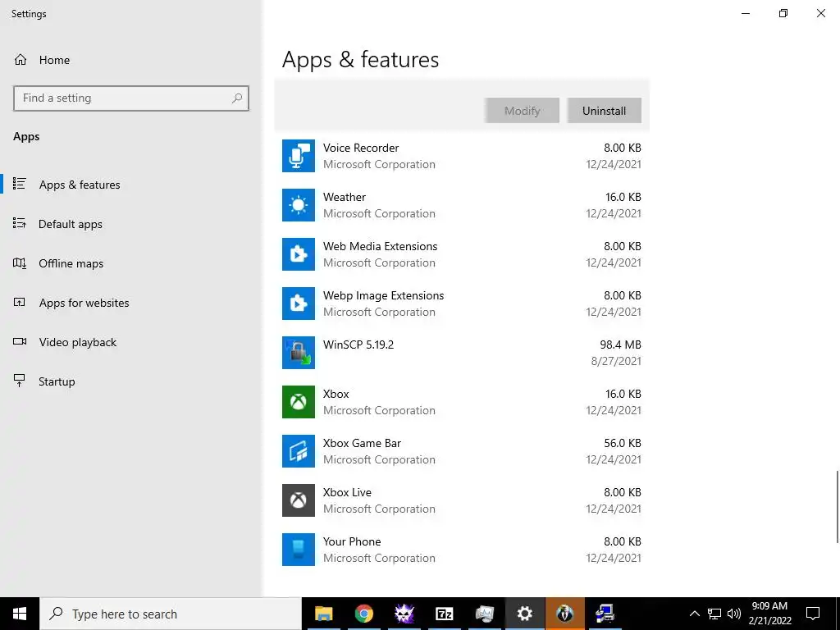Click the magnifier icon in Find a setting
840x630 pixels.
pyautogui.click(x=237, y=98)
